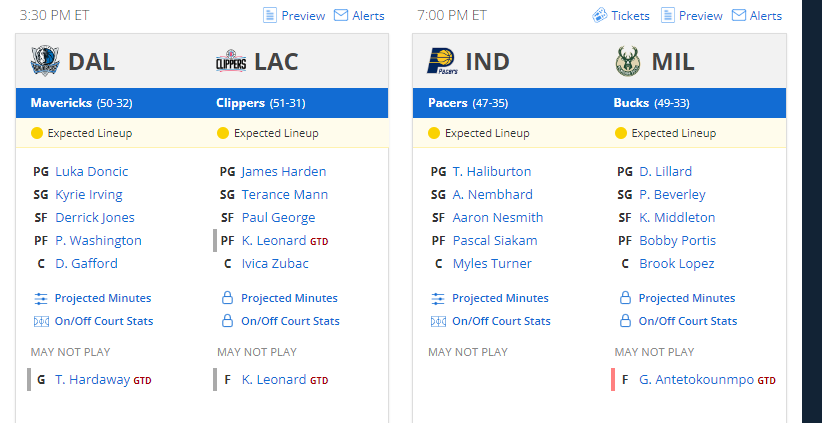The height and width of the screenshot is (423, 822).
Task: Click sliders icon beside Mavericks Projected Minutes
Action: (40, 299)
